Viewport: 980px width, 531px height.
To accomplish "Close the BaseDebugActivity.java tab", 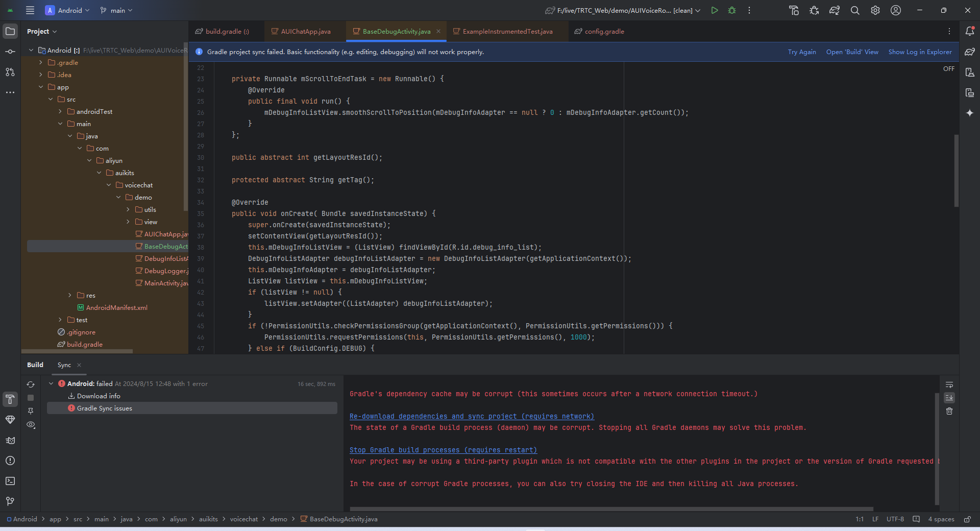I will (438, 31).
